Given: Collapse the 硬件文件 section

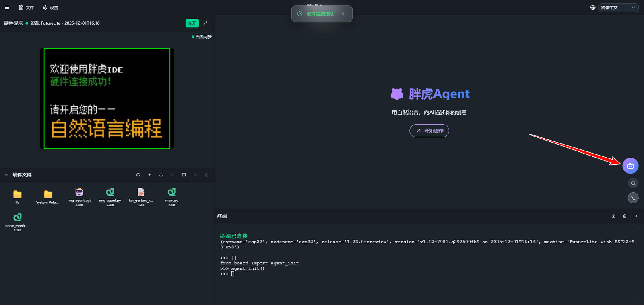Looking at the screenshot, I should tap(6, 175).
